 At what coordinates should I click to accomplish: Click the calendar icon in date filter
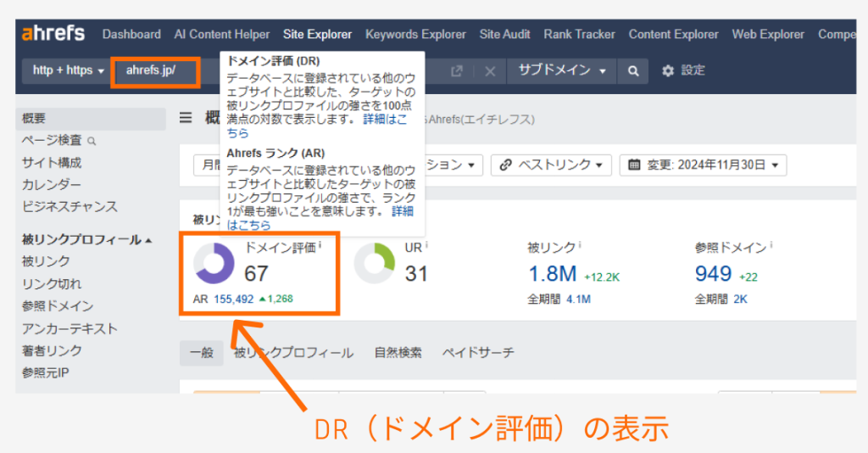pos(634,165)
